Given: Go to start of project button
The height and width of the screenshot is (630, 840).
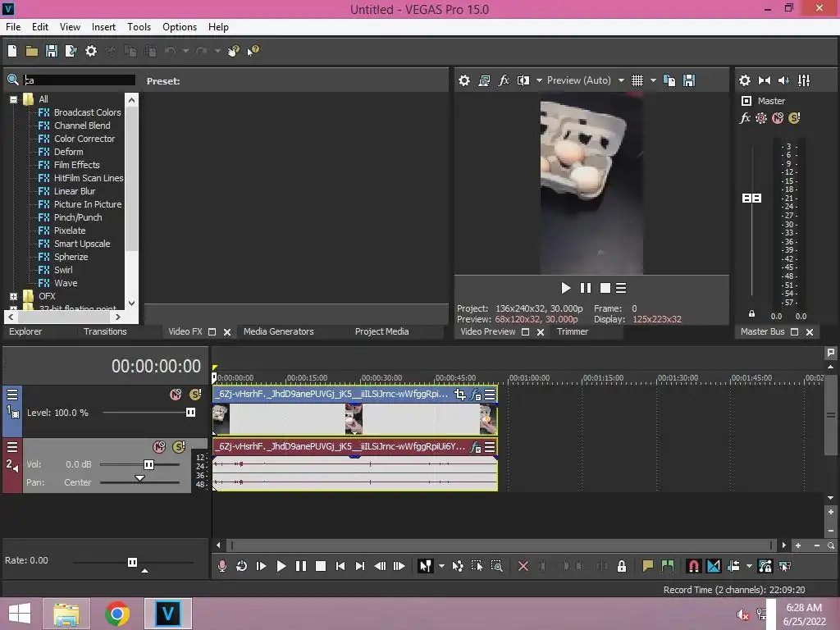Looking at the screenshot, I should [x=340, y=566].
